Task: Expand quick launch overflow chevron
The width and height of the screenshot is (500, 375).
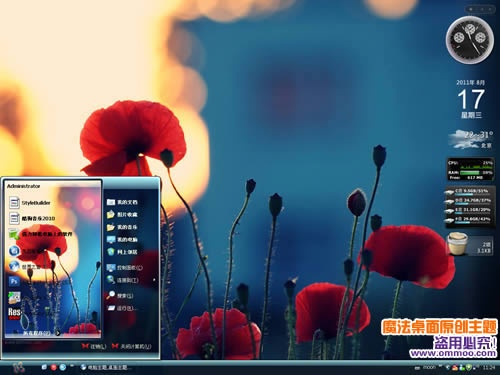Action: [x=72, y=366]
